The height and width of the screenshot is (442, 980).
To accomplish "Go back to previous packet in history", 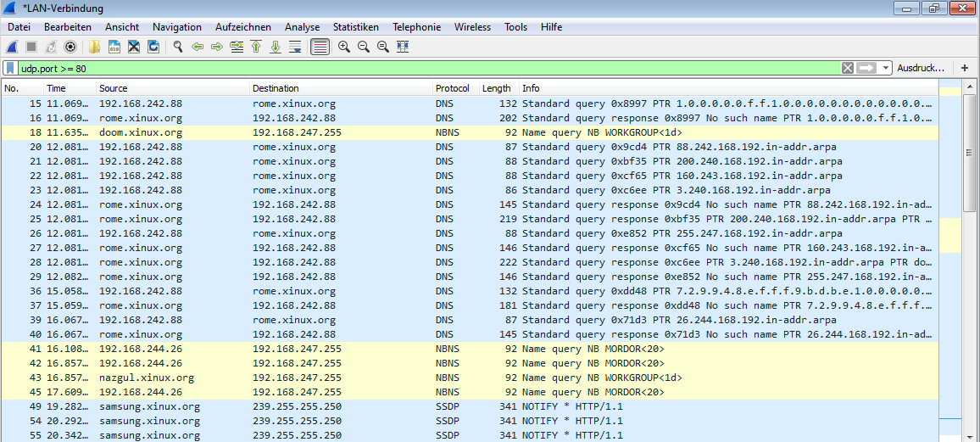I will click(x=198, y=47).
